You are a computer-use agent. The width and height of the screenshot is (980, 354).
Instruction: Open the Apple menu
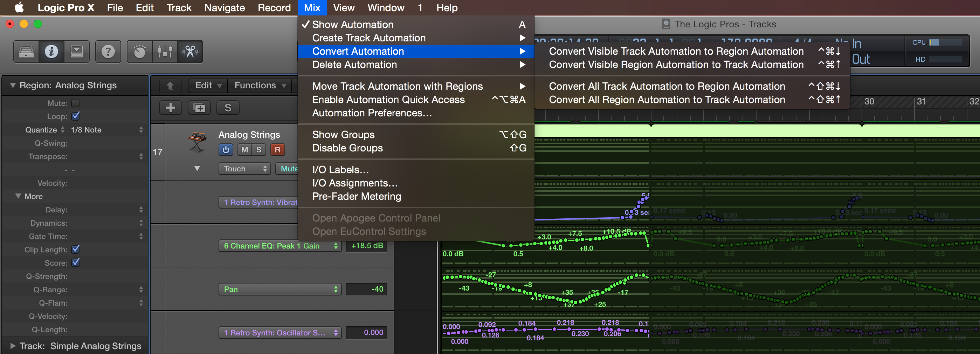[x=19, y=8]
